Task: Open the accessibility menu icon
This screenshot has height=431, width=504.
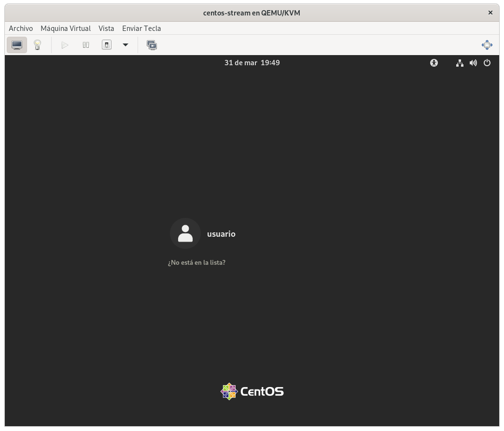Action: (434, 63)
